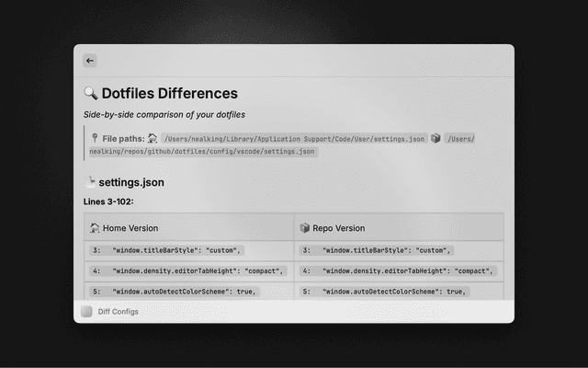Click the magnifying glass icon beside Dotfiles Differences

coord(90,94)
